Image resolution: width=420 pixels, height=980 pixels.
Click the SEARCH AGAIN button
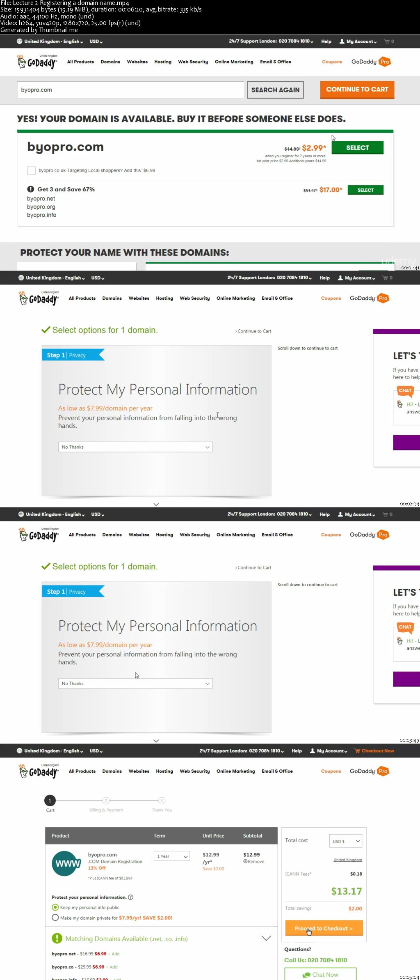pyautogui.click(x=275, y=90)
